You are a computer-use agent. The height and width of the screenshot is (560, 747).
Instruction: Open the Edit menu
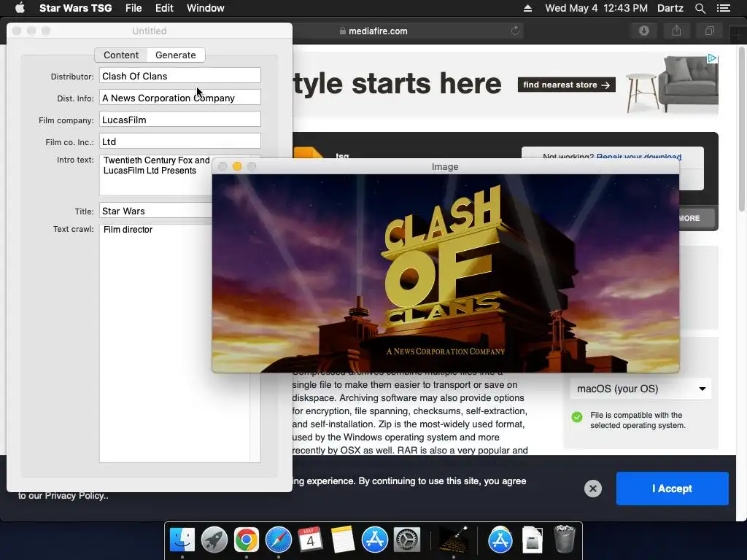tap(164, 8)
